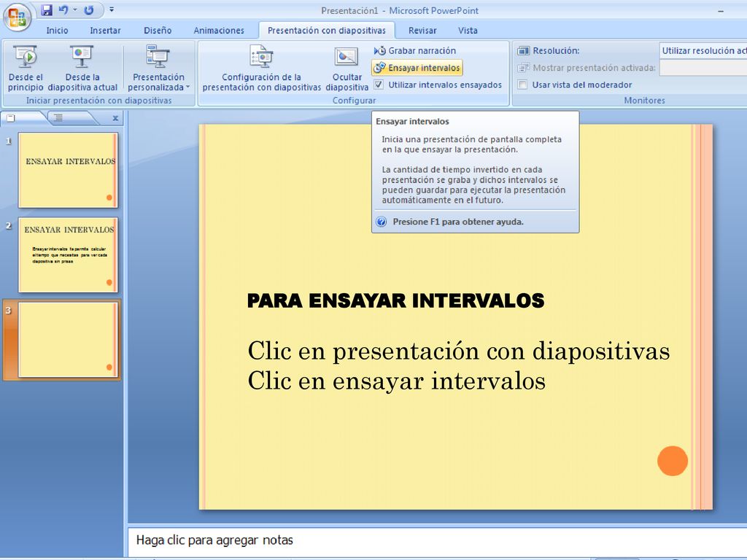Select slide 1 thumbnail
The height and width of the screenshot is (560, 747).
pyautogui.click(x=68, y=171)
